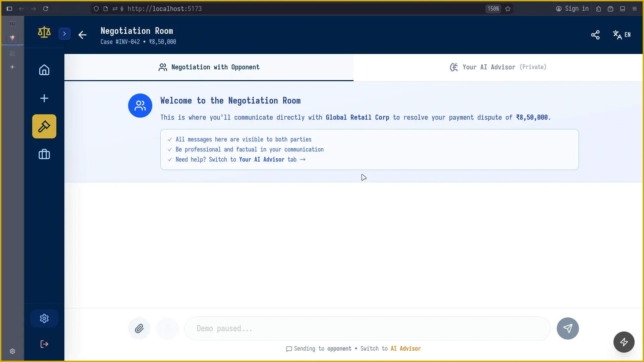
Task: Attach a file using the paperclip icon
Action: [139, 328]
